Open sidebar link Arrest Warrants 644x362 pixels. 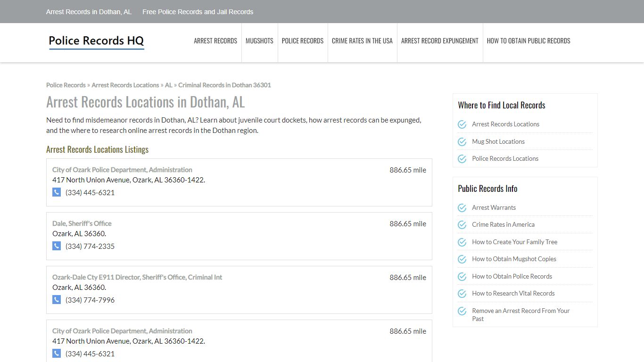(494, 208)
